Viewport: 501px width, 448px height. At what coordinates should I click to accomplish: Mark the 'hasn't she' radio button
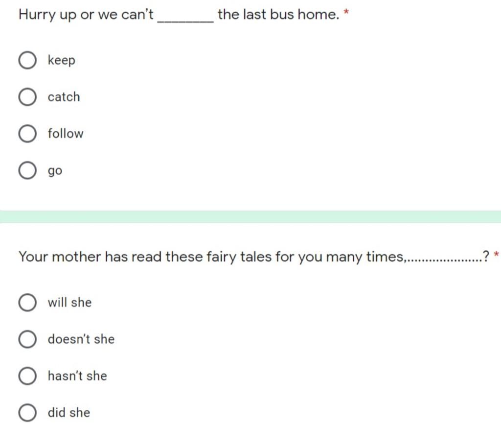[27, 376]
